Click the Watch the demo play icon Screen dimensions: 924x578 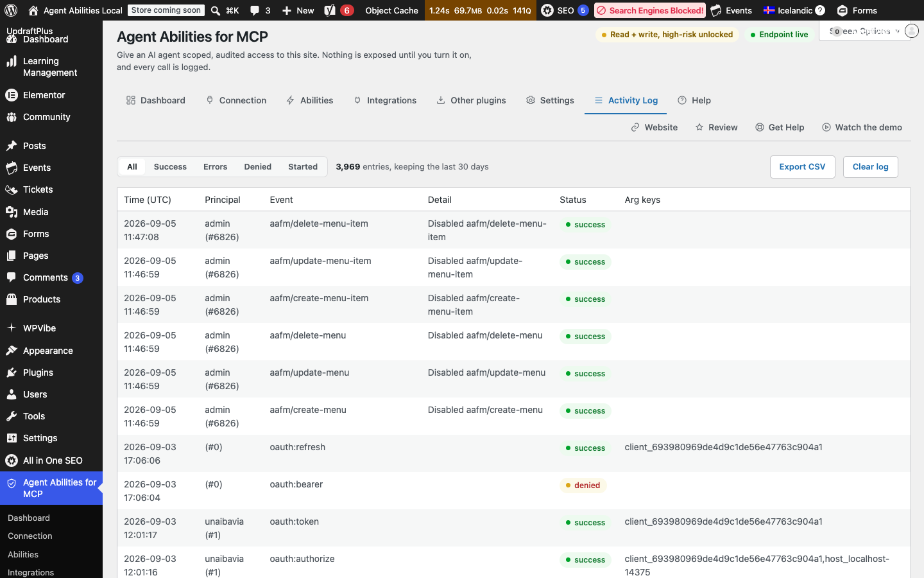[826, 127]
